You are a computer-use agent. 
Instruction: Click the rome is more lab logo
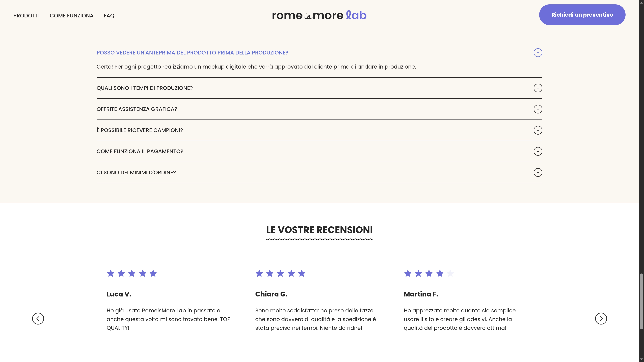319,15
